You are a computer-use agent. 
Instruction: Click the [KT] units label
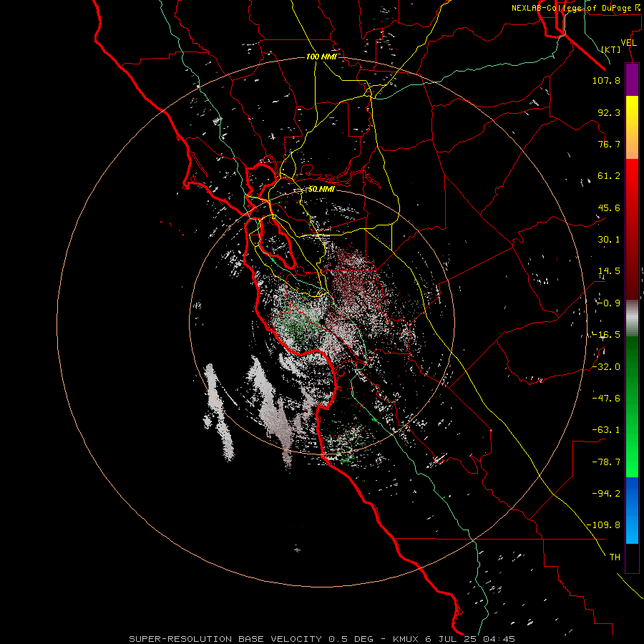click(x=611, y=49)
